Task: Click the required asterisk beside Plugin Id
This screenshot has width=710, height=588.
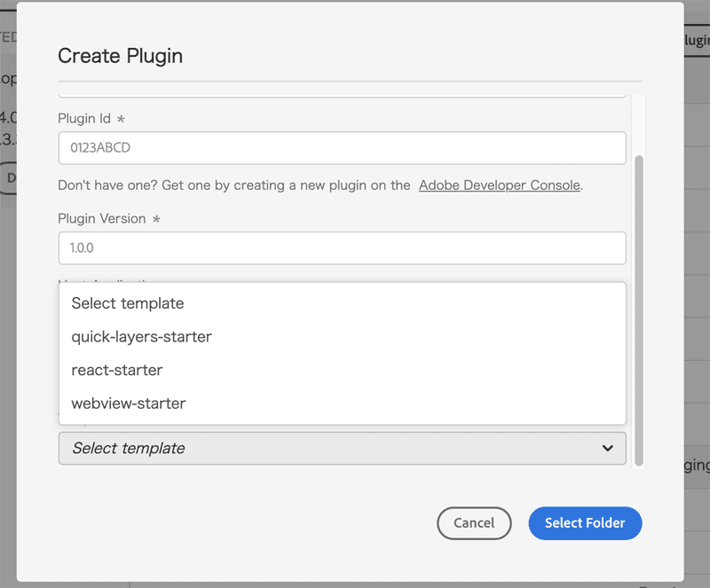Action: 121,119
